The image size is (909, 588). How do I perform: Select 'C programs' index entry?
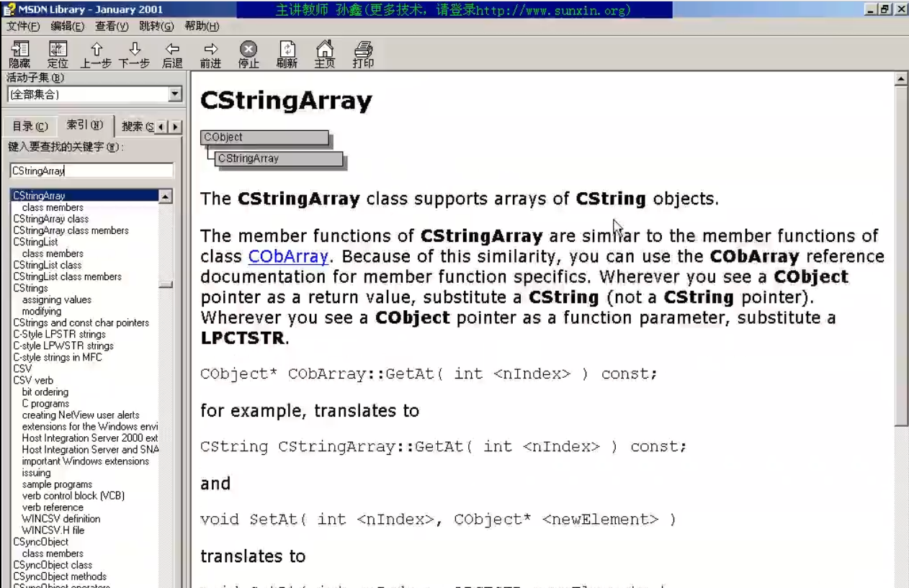(x=45, y=404)
